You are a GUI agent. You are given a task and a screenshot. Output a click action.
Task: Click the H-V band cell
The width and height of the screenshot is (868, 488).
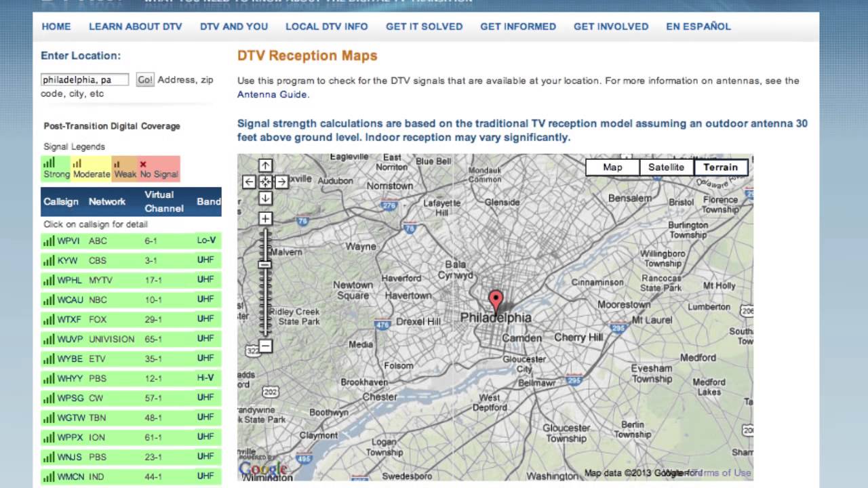(x=205, y=378)
